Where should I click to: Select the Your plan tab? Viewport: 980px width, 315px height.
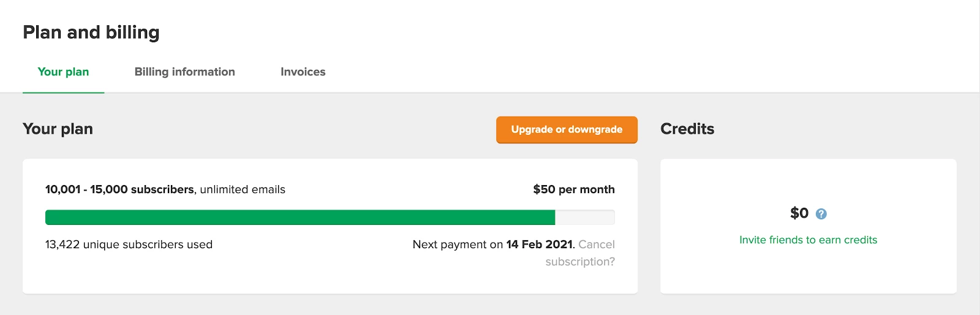tap(63, 72)
